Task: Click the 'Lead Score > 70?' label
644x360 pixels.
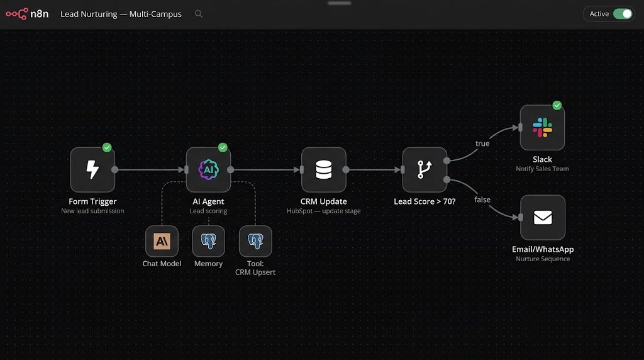Action: (425, 201)
